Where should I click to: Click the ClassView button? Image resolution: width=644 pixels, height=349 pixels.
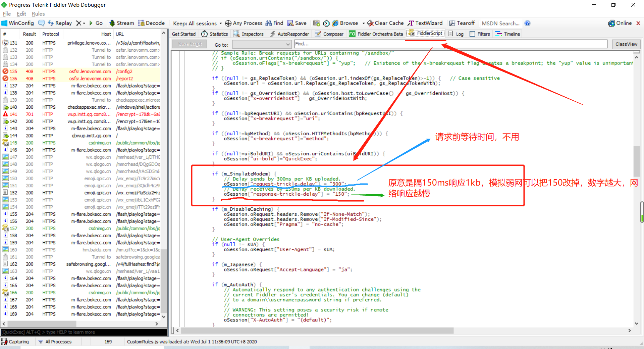coord(626,44)
